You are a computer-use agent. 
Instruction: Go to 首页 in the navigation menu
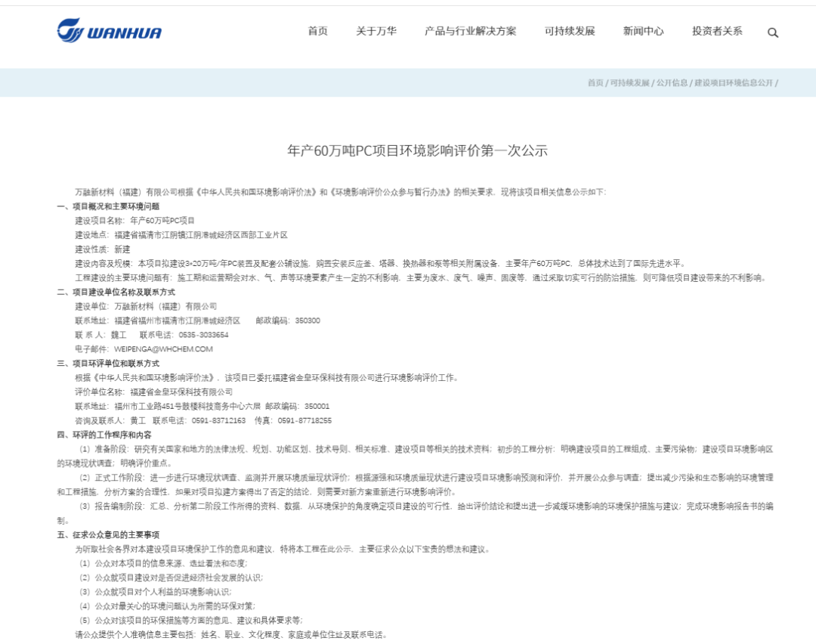[317, 31]
